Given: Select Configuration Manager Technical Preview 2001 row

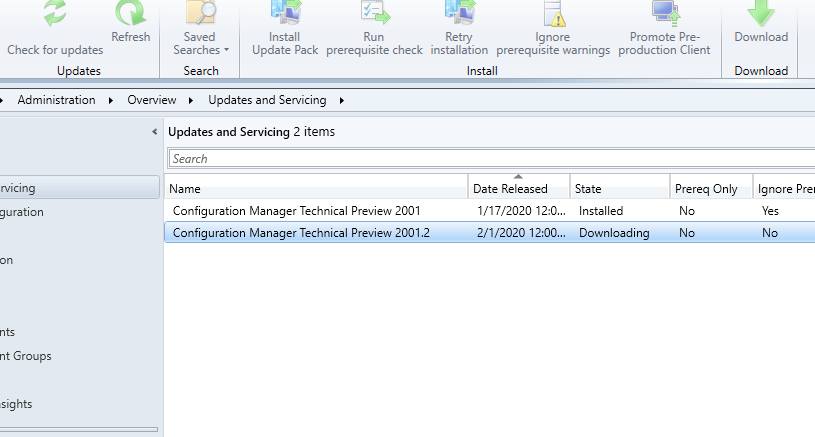Looking at the screenshot, I should coord(490,210).
